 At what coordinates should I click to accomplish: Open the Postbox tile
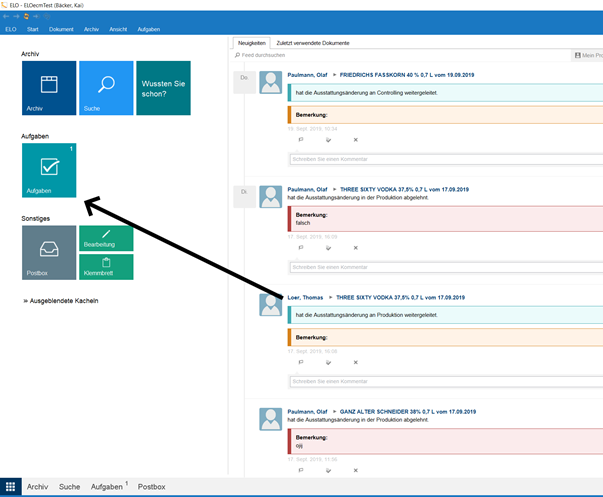pyautogui.click(x=49, y=252)
